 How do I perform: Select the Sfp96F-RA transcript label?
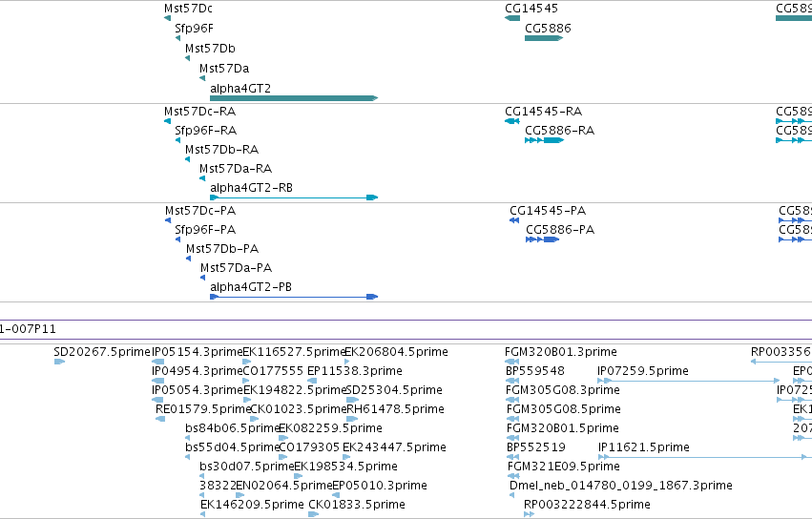[205, 131]
